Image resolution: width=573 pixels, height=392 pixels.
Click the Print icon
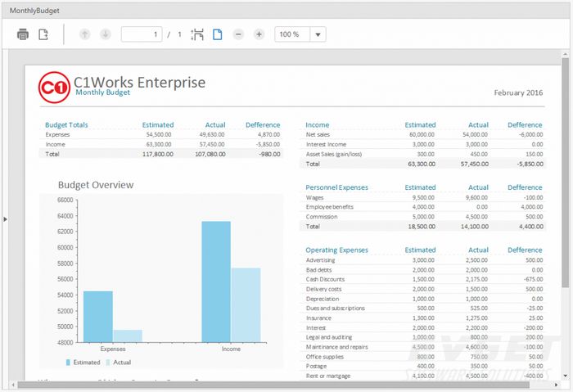(x=23, y=34)
